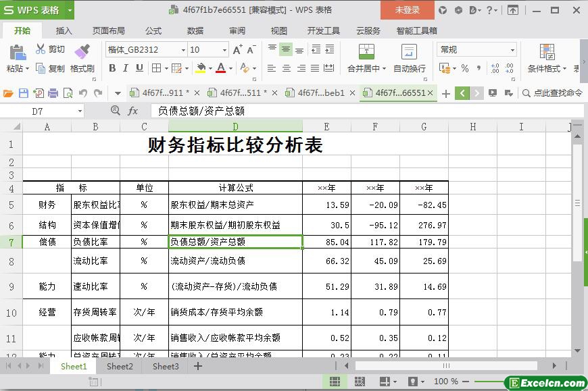This screenshot has height=391, width=588.
Task: Open the font name dropdown
Action: 182,50
